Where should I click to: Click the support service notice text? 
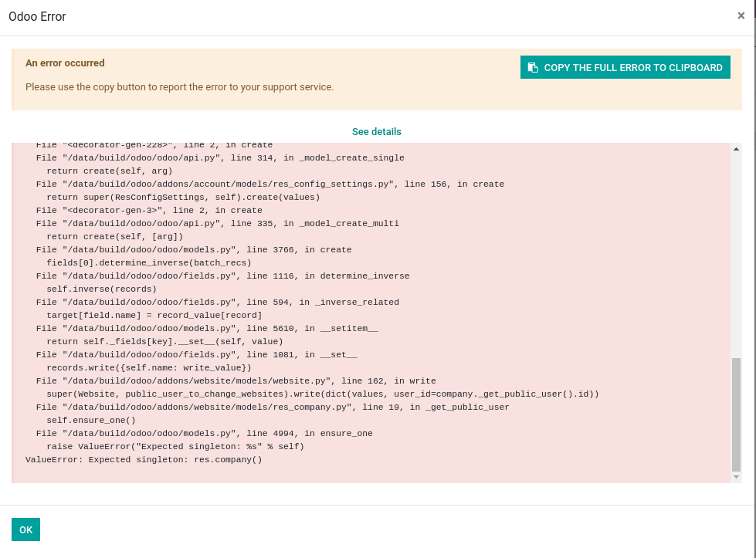tap(180, 86)
